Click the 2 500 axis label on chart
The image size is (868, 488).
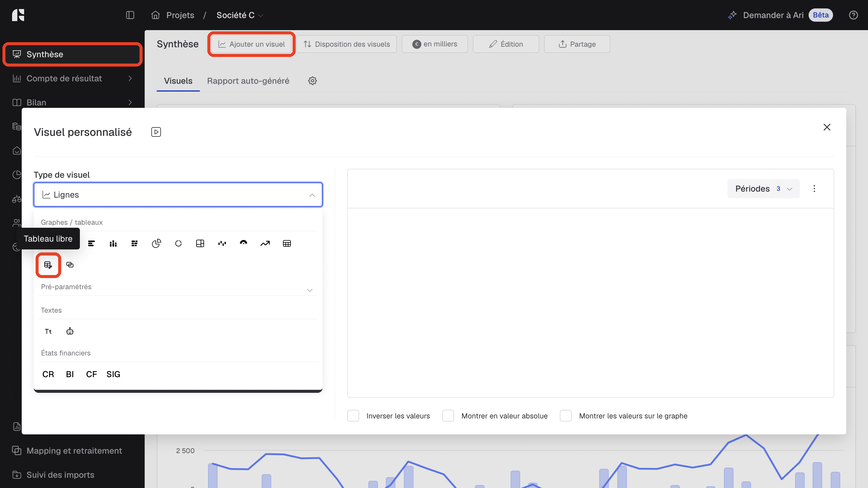tap(185, 451)
